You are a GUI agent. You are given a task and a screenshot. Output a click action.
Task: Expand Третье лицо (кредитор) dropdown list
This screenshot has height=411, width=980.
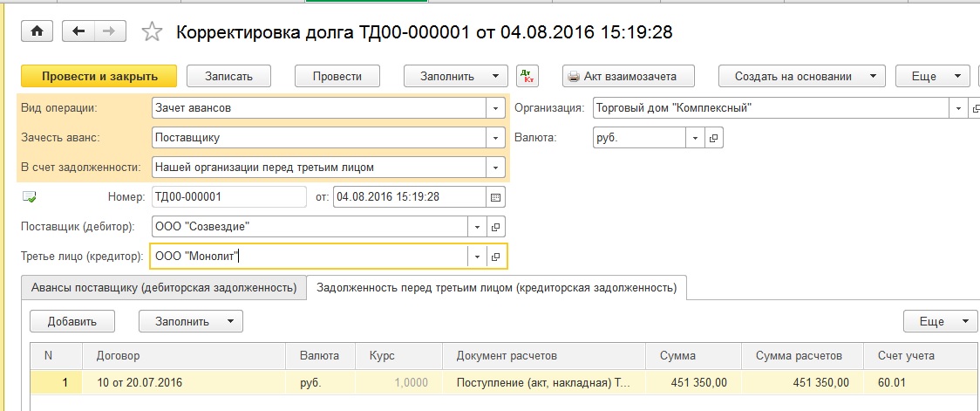pos(477,257)
